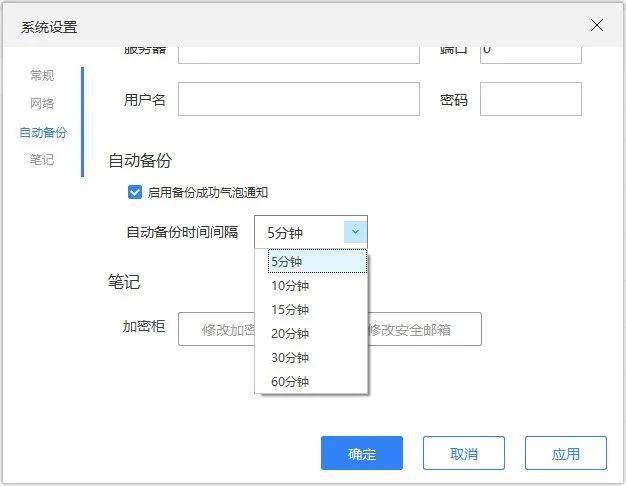The width and height of the screenshot is (626, 486).
Task: Pick 20分钟 backup interval option
Action: point(311,333)
